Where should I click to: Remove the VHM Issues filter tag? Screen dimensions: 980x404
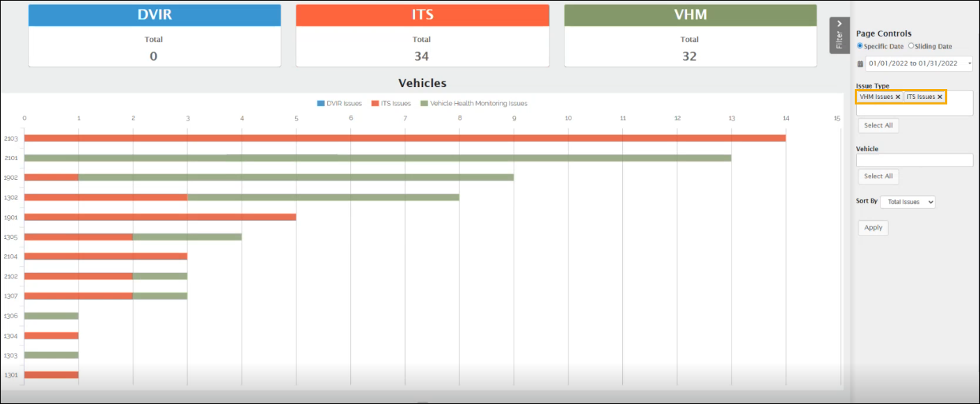[898, 97]
